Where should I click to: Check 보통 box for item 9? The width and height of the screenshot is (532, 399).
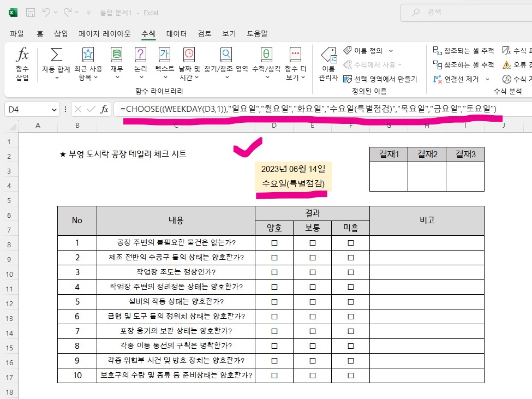pos(313,361)
